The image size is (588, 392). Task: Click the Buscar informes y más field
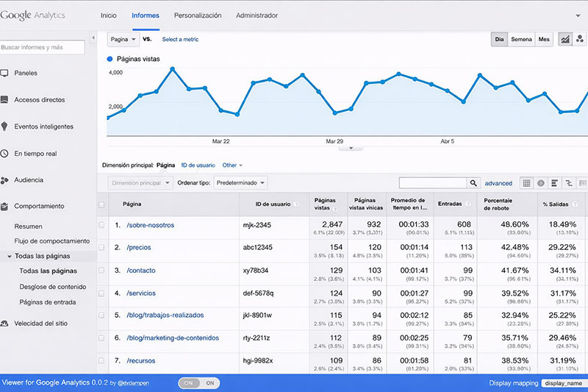coord(42,47)
